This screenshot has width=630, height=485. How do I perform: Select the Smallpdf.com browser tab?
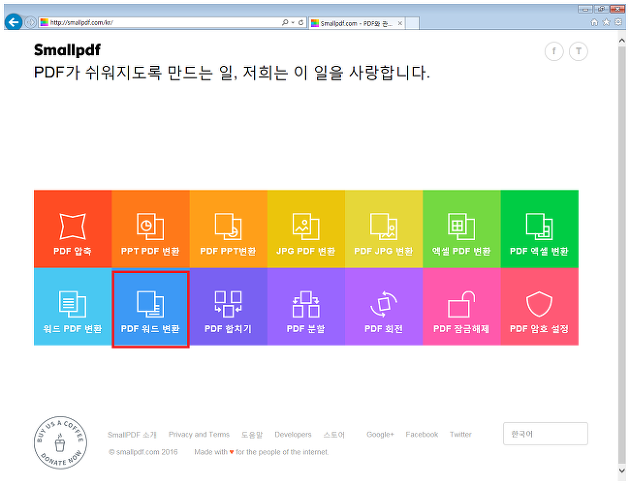[x=356, y=23]
